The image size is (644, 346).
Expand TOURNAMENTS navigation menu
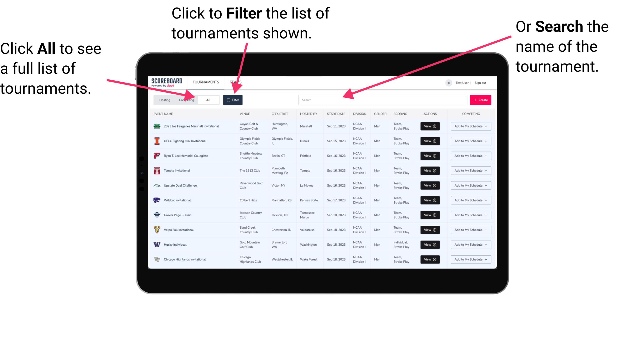(x=205, y=81)
